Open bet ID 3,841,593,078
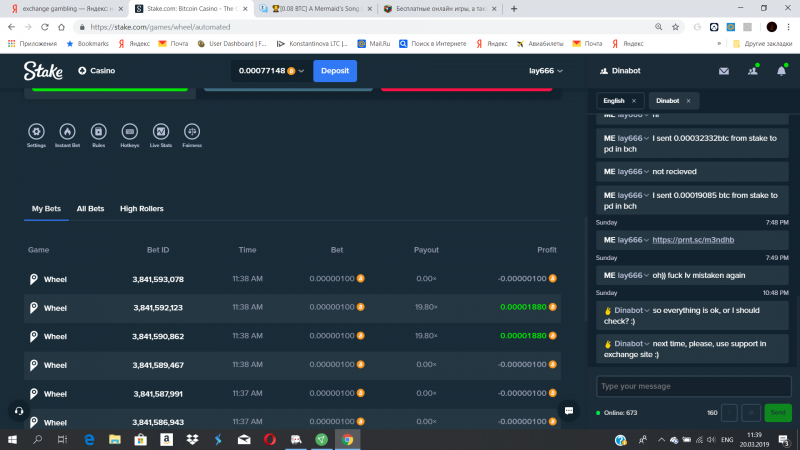Viewport: 800px width, 450px height. click(x=158, y=280)
